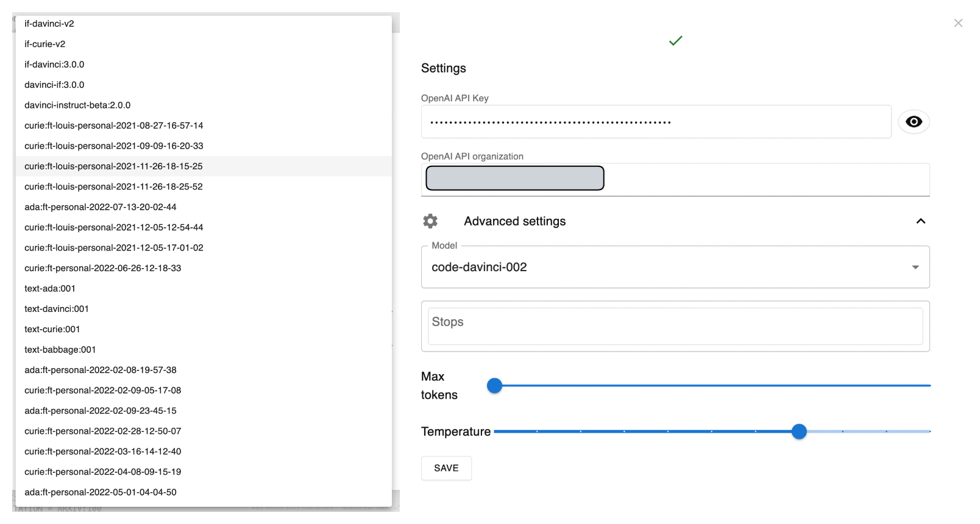
Task: Pick ada:ft-personal-2022-05-01-04-04-50
Action: pyautogui.click(x=204, y=493)
